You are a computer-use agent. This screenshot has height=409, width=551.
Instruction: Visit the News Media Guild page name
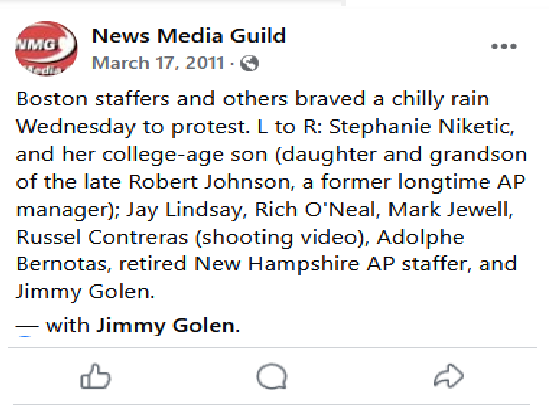189,36
